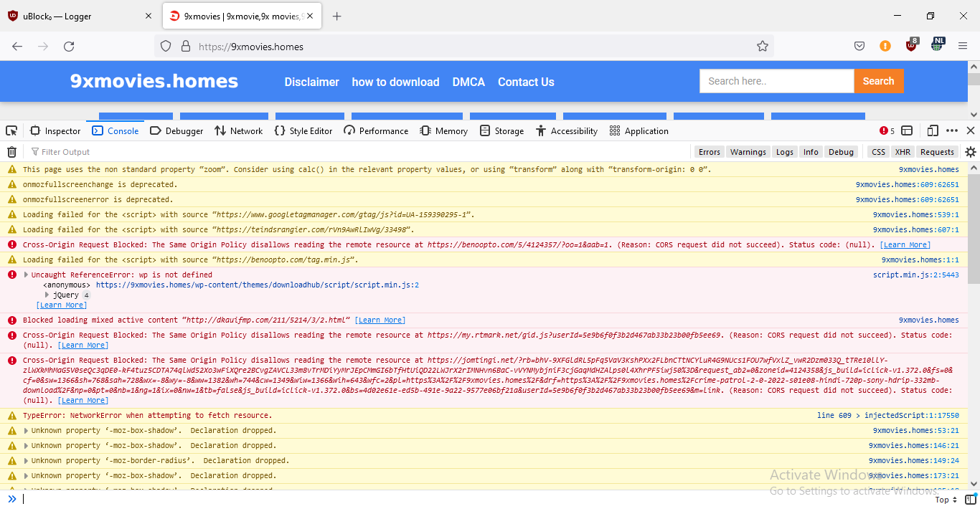
Task: Switch to the Memory panel
Action: tap(444, 130)
